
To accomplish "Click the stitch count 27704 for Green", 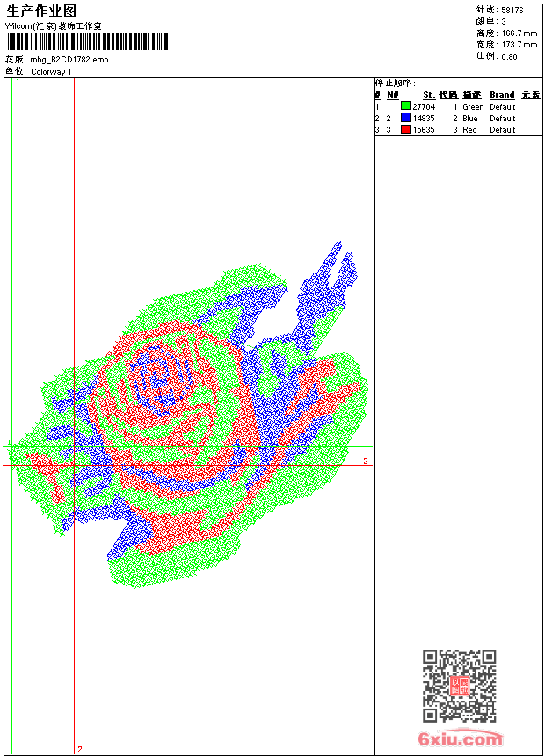I will (x=424, y=106).
